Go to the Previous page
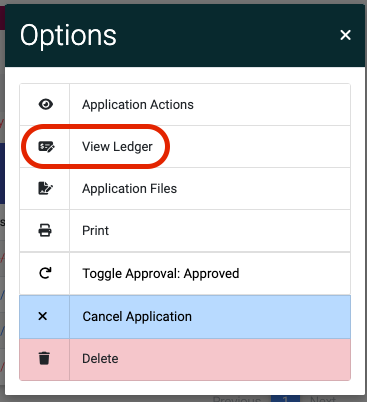This screenshot has width=367, height=402. point(237,399)
